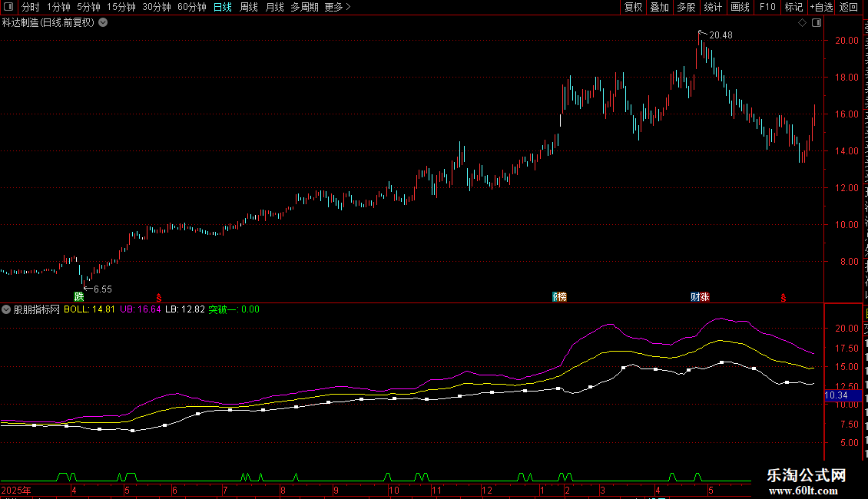Add stock via +自选 button

click(x=821, y=7)
